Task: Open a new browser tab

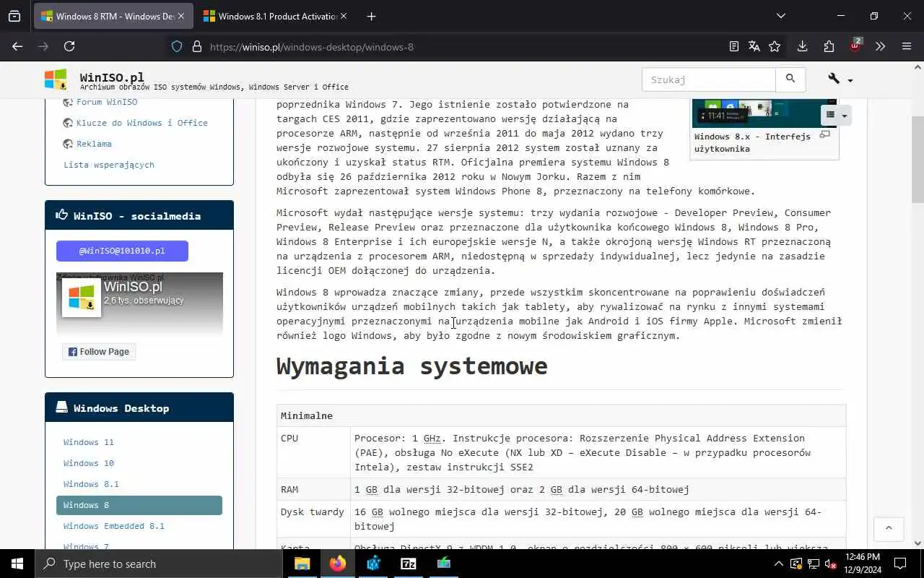Action: pos(371,16)
